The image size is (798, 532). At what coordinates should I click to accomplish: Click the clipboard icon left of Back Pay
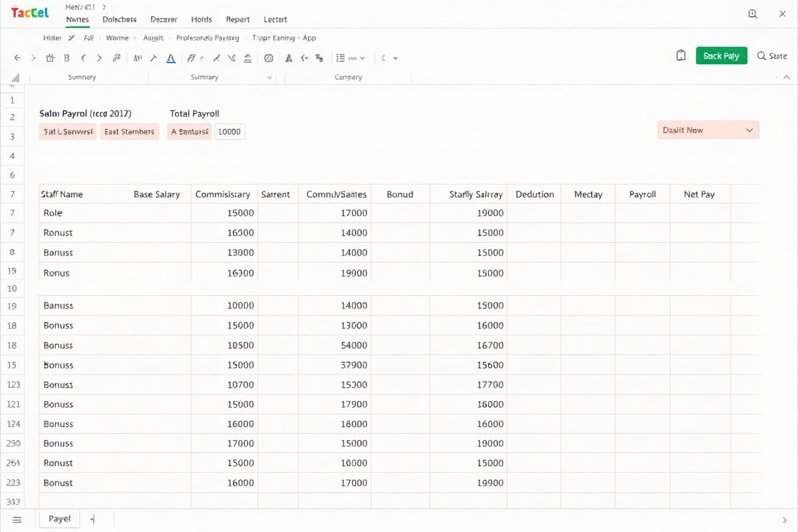(x=681, y=56)
